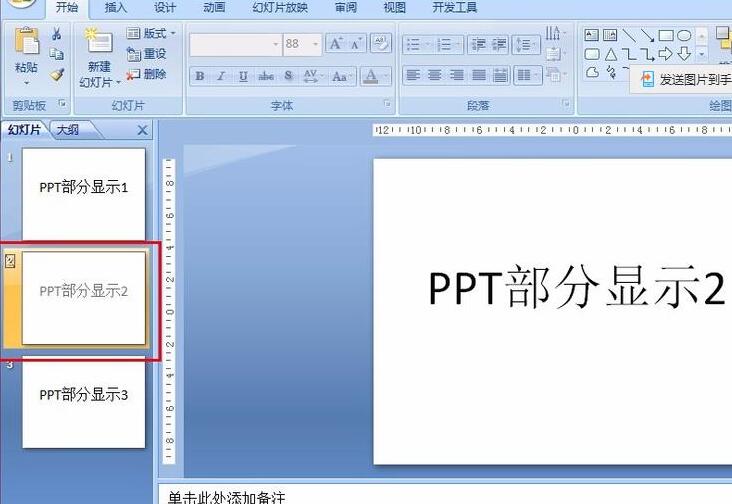Select the arrow line shape

click(647, 35)
